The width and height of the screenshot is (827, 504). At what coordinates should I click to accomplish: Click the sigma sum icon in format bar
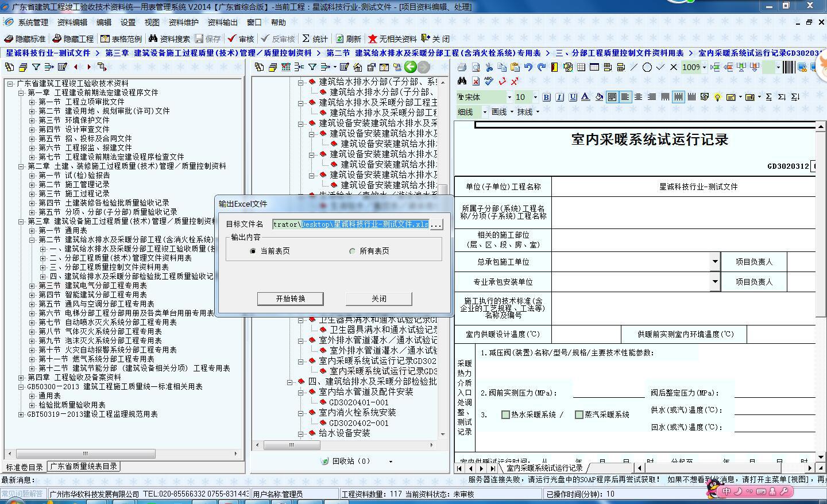[x=769, y=97]
